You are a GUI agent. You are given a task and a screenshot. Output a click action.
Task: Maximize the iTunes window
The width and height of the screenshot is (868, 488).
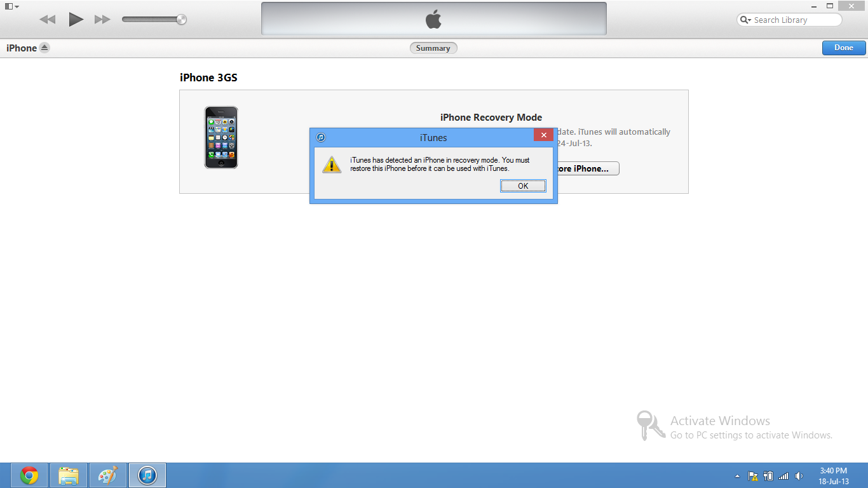click(829, 6)
